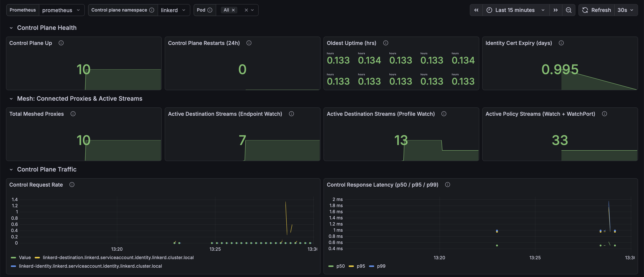
Task: Click the yellow p95 legend color swatch
Action: click(x=351, y=266)
